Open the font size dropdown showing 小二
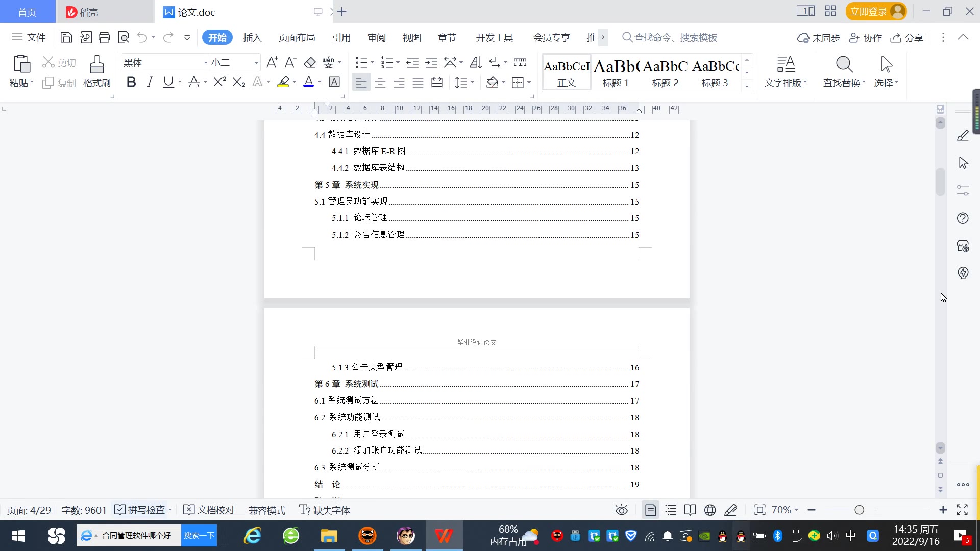Screen dimensions: 980x551 pyautogui.click(x=256, y=63)
